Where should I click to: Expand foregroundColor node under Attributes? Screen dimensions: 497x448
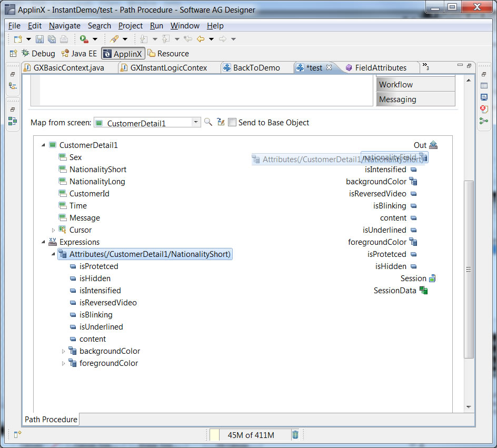tap(63, 363)
